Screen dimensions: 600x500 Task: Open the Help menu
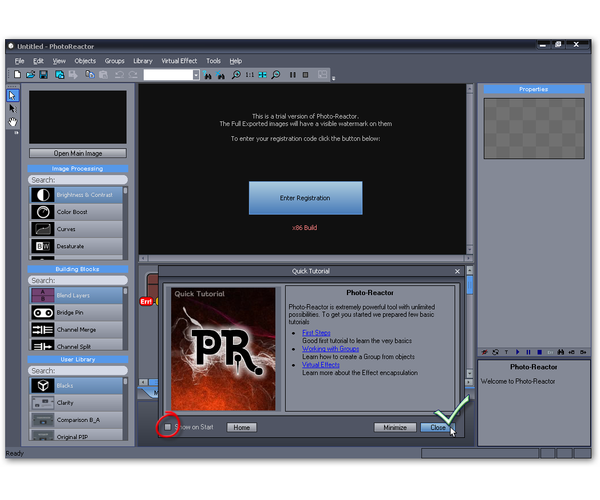coord(236,61)
